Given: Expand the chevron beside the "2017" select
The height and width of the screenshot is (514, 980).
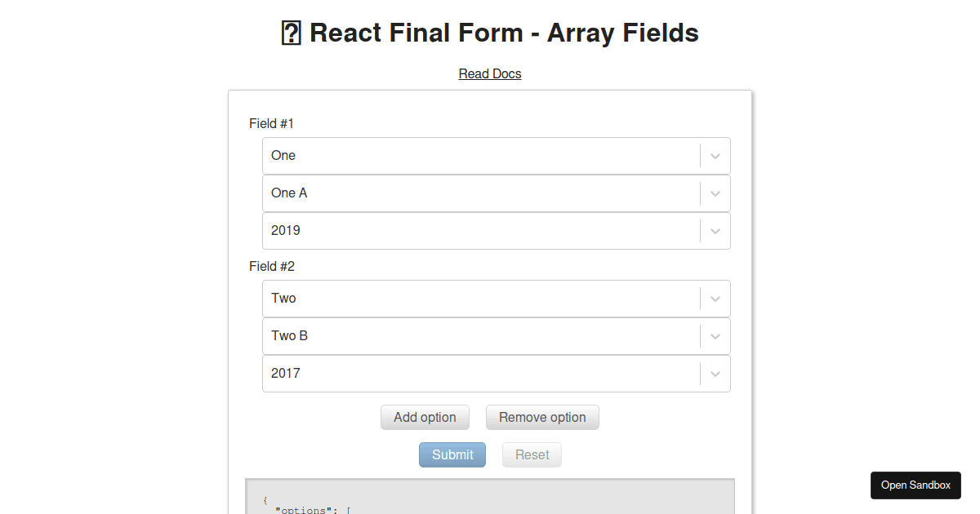Looking at the screenshot, I should coord(715,374).
